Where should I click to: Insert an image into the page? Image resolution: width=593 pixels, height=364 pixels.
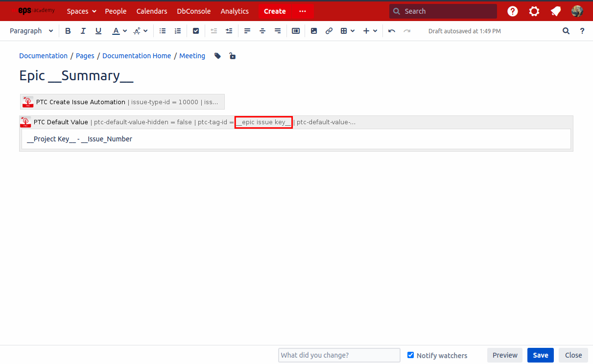click(x=313, y=30)
